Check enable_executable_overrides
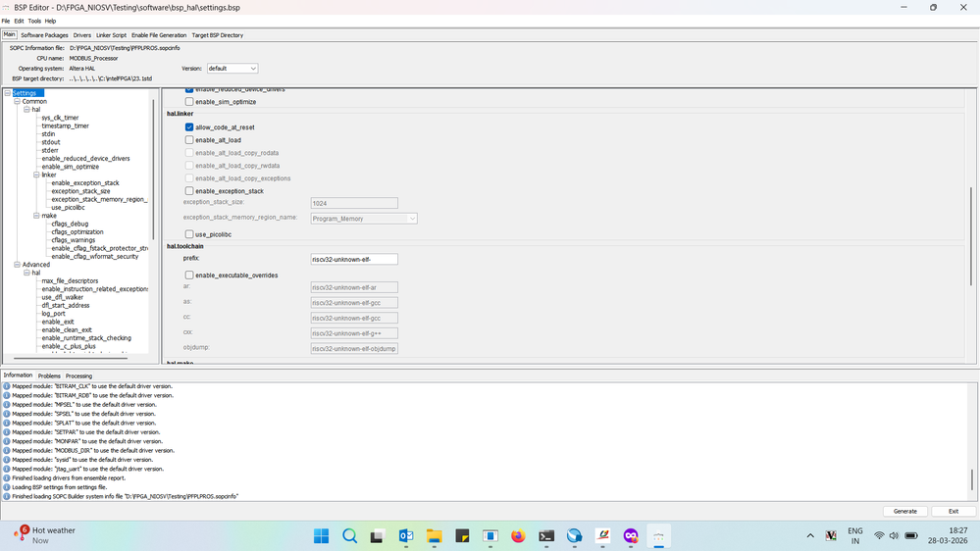Viewport: 980px width, 551px height. click(188, 275)
